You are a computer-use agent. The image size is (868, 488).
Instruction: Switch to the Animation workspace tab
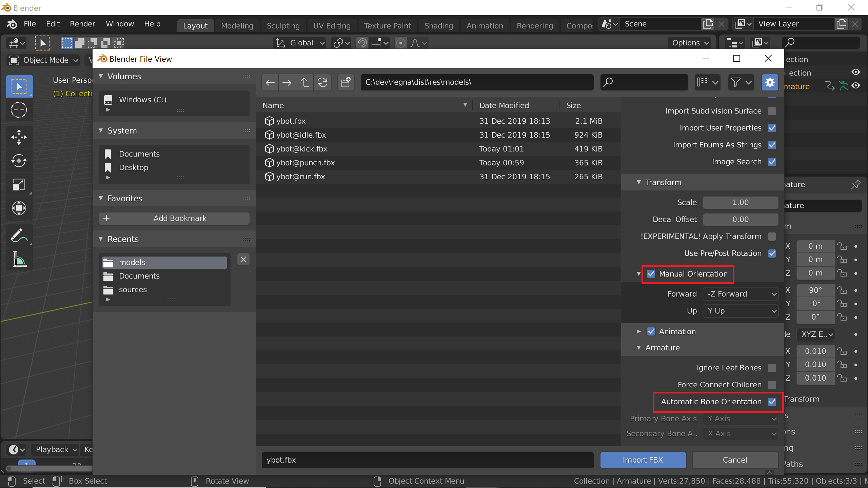485,26
